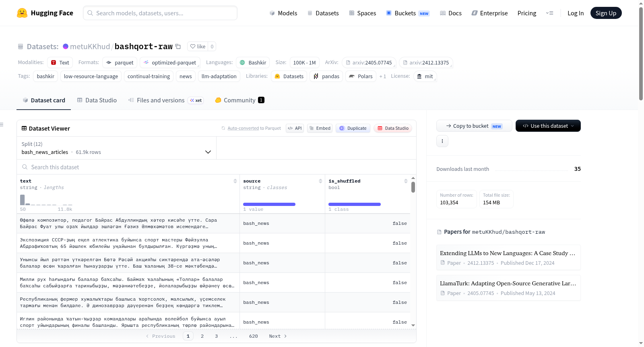644x347 pixels.
Task: Select the bashkir tag
Action: pyautogui.click(x=45, y=76)
